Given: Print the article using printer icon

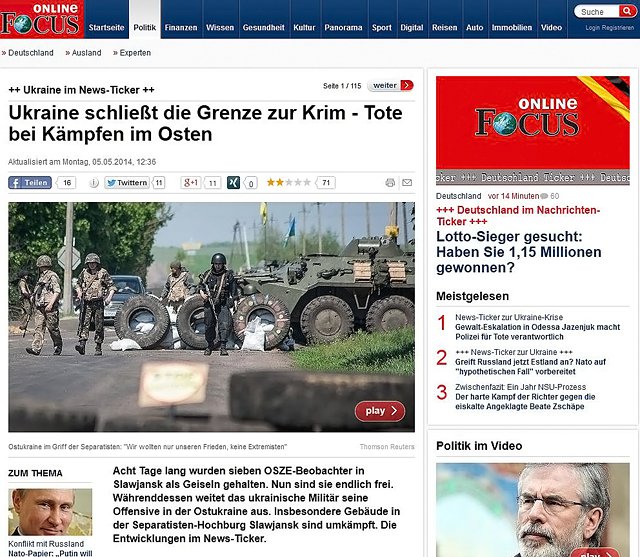Looking at the screenshot, I should tap(390, 182).
